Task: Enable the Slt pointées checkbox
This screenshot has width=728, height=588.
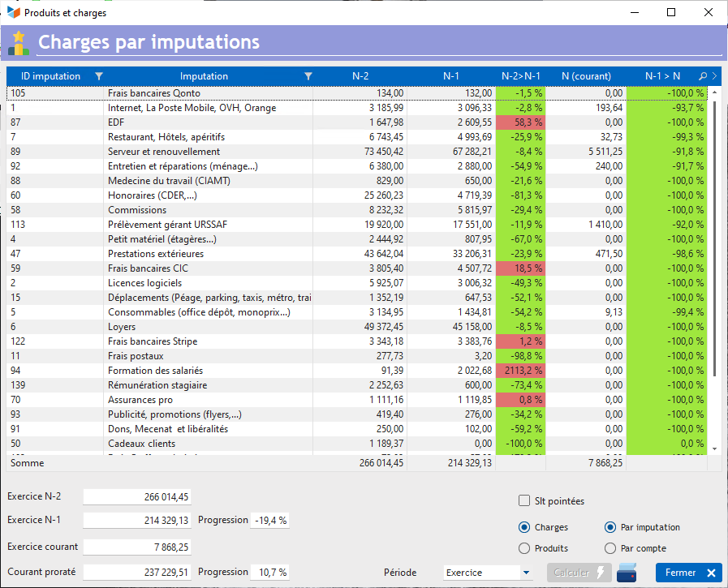Action: [x=524, y=501]
